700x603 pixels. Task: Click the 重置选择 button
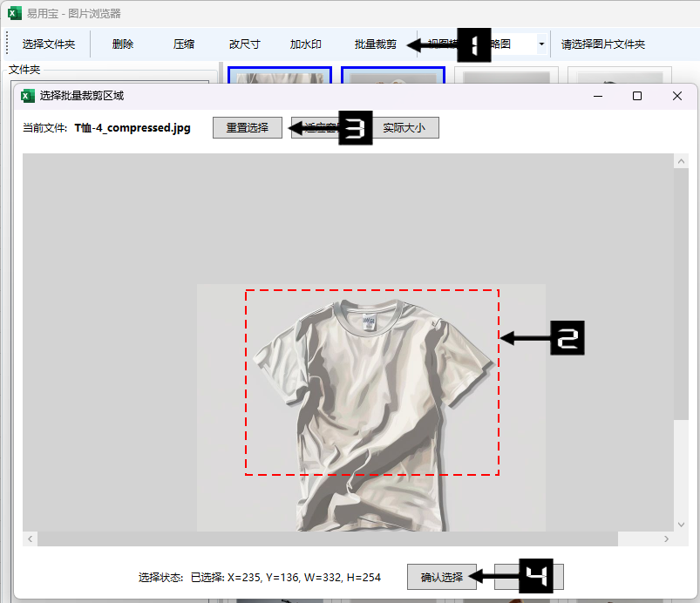pos(248,128)
